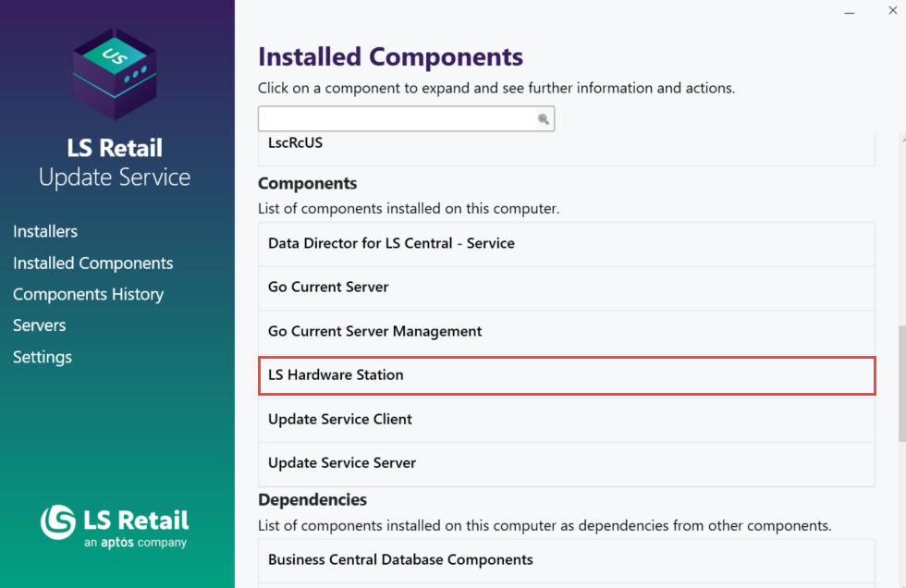Select Servers in the sidebar
This screenshot has height=588, width=906.
click(x=40, y=325)
